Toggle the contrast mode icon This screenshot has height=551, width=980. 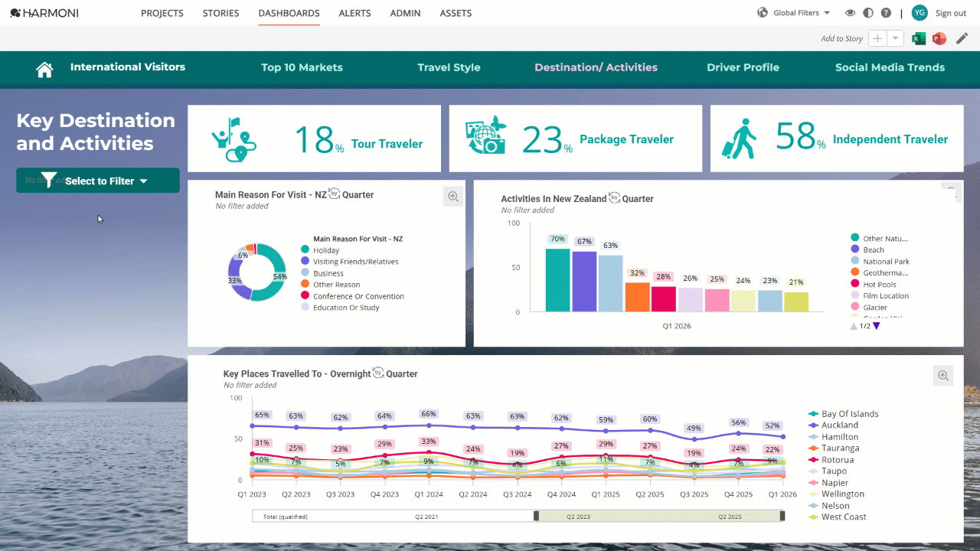[868, 13]
